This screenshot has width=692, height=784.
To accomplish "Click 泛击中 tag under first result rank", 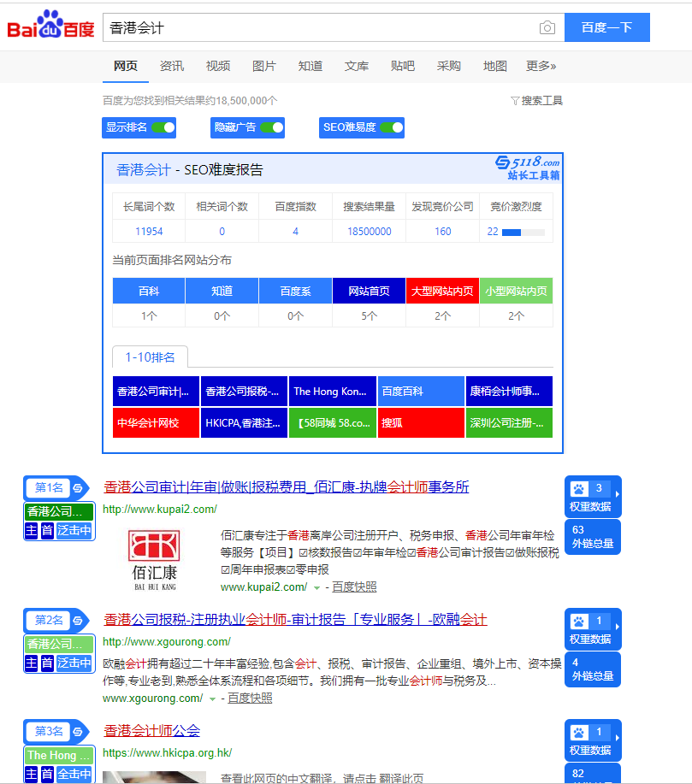I will click(74, 530).
